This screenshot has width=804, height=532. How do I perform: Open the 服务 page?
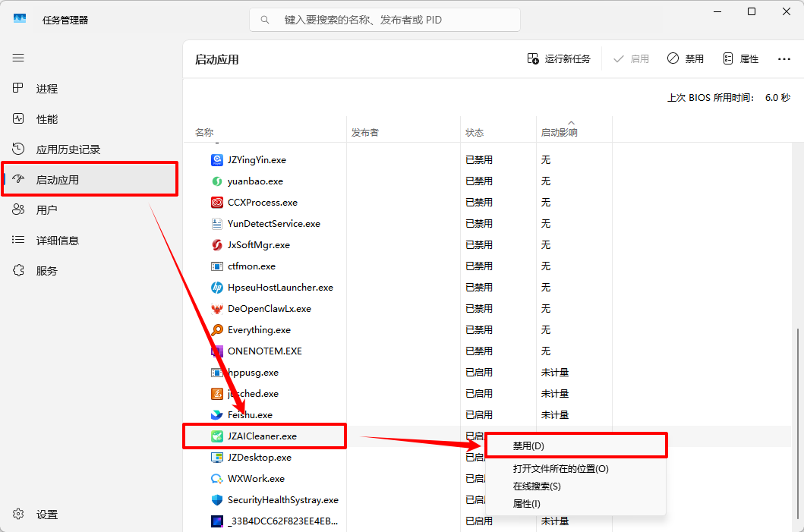[90, 271]
